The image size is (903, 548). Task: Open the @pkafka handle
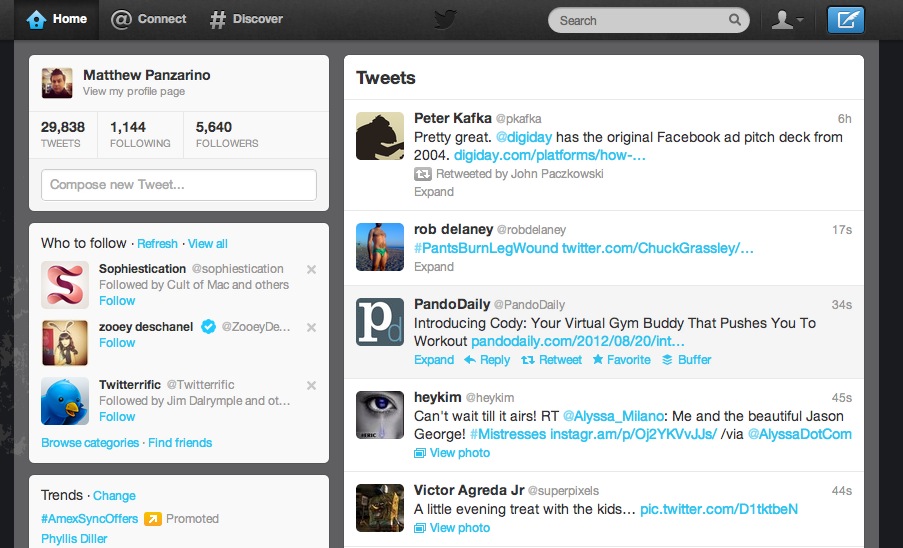518,119
